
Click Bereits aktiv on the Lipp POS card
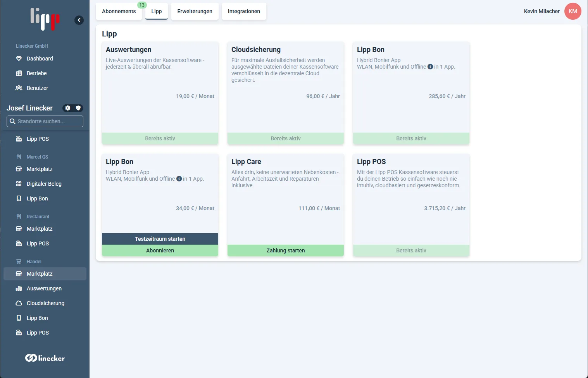(x=411, y=250)
